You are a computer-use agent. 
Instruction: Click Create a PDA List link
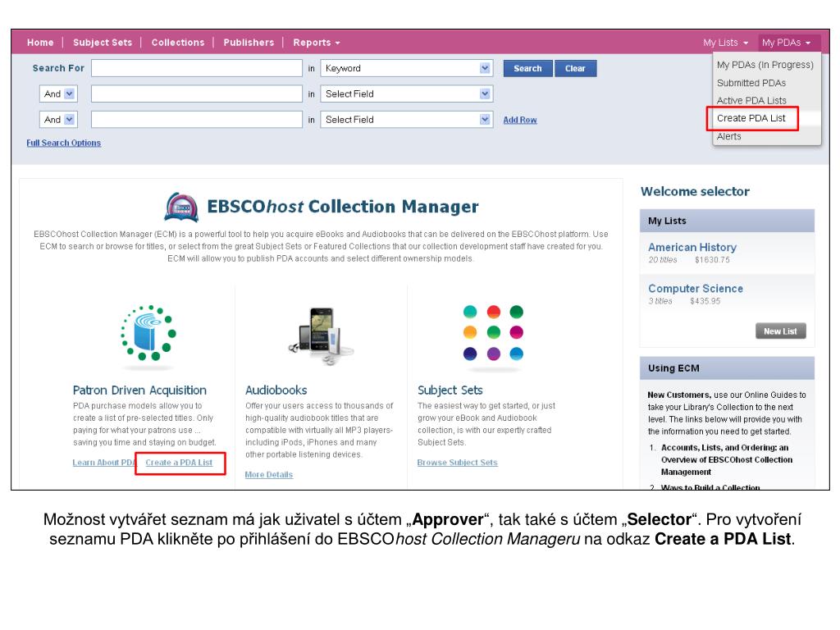tap(179, 463)
